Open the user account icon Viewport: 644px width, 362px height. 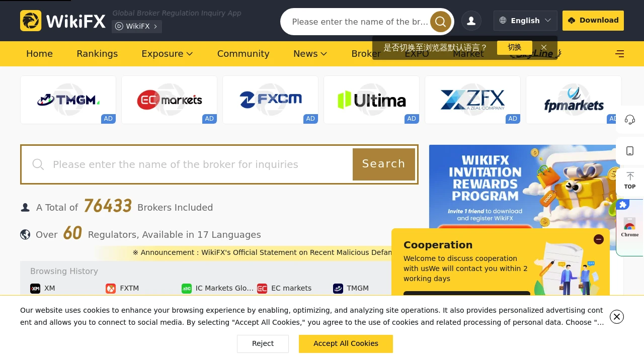[x=471, y=21]
